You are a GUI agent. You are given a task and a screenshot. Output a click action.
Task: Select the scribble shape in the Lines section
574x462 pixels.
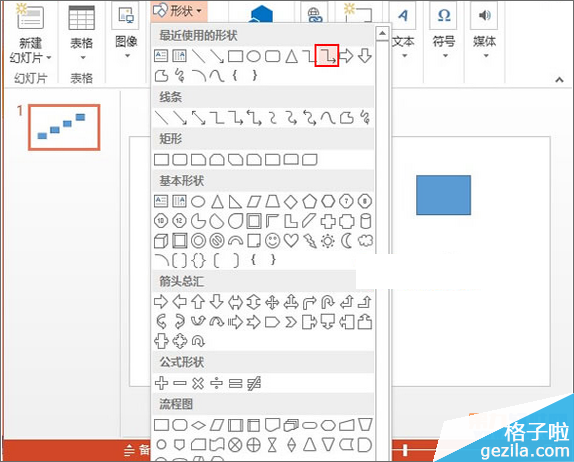(365, 118)
